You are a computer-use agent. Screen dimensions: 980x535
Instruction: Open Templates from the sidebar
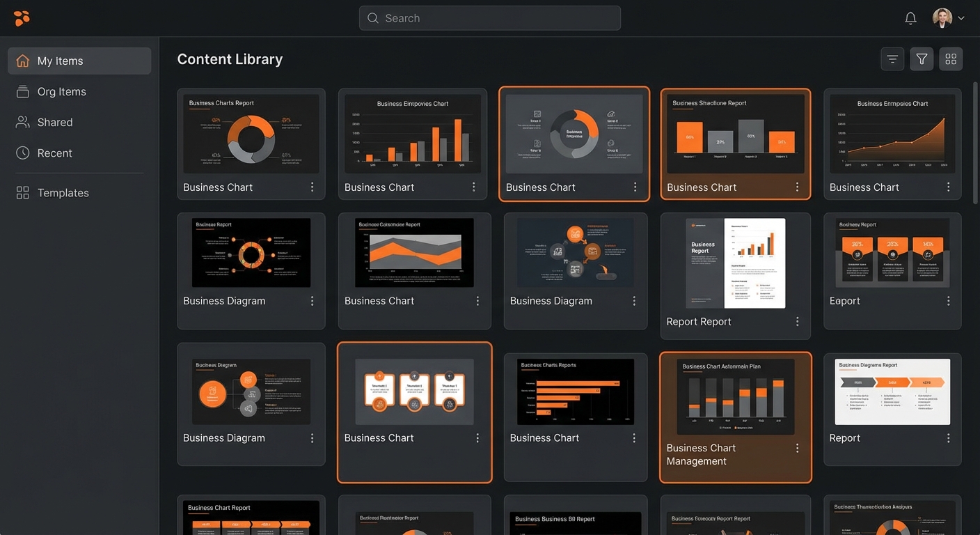point(63,193)
